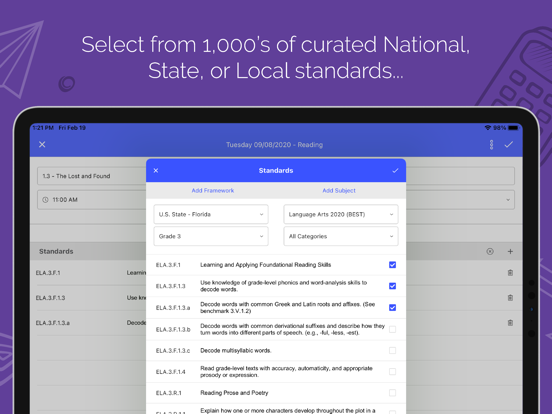The image size is (552, 414).
Task: Check the ELA.3.R.1 Reading Prose and Poetry checkbox
Action: click(393, 393)
